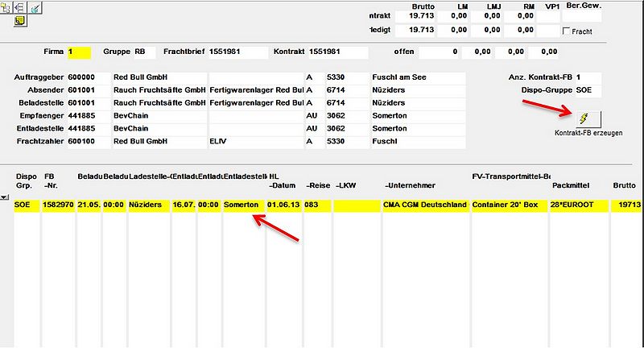Screen dimensions: 644x348
Task: Click the collapse-list toolbar icon with the left arrow
Action: 19,8
